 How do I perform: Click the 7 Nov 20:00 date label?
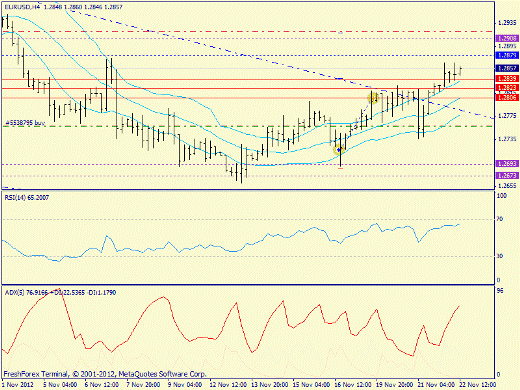tap(143, 385)
